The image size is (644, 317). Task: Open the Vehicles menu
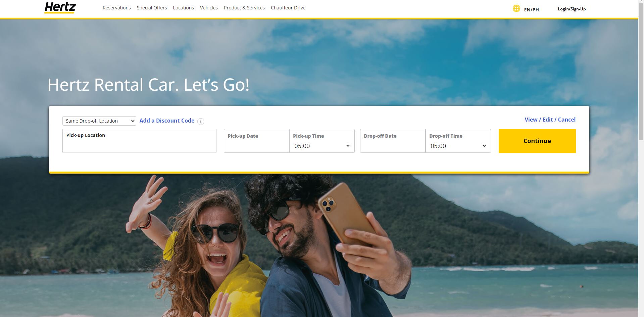pos(209,8)
